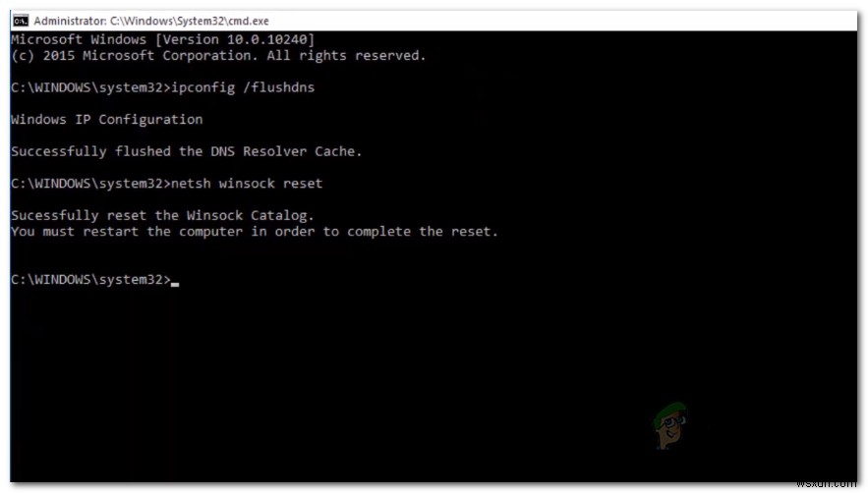Click the Appuals mascot watermark figure

[670, 425]
